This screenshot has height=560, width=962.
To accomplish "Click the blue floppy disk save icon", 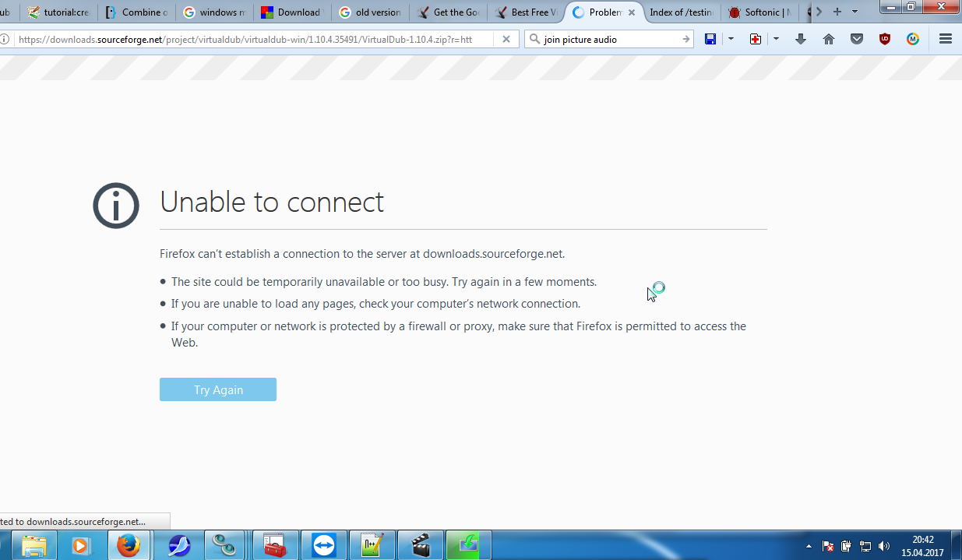I will coord(710,39).
